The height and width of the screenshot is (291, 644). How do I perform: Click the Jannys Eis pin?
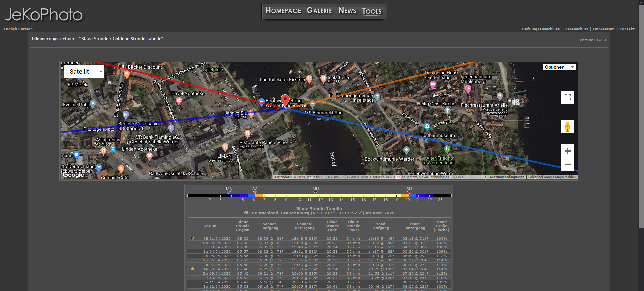[251, 115]
